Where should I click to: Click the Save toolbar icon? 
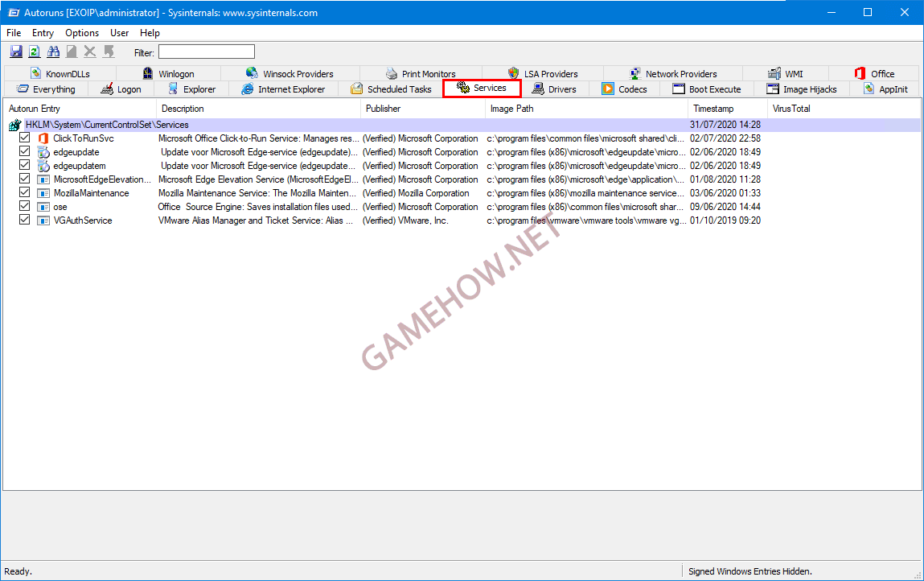coord(16,52)
